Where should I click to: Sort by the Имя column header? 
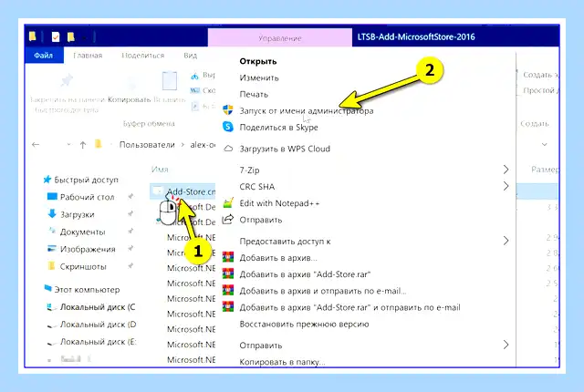160,170
